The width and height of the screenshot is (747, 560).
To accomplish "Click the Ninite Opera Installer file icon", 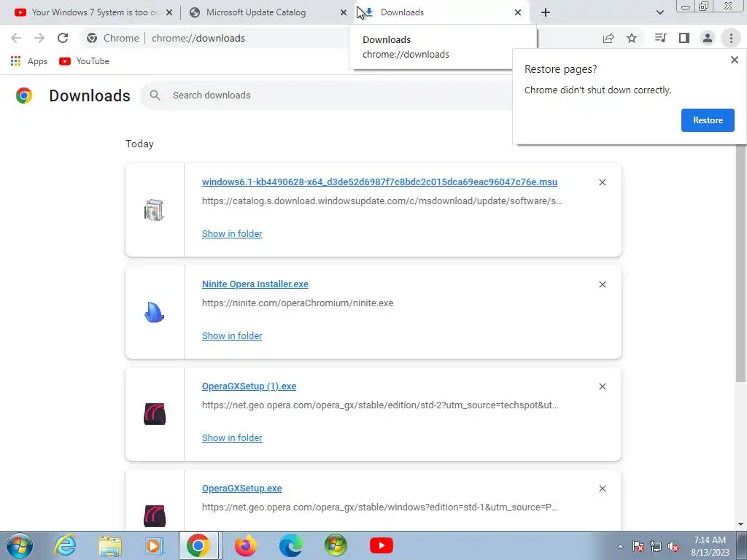I will 155,312.
